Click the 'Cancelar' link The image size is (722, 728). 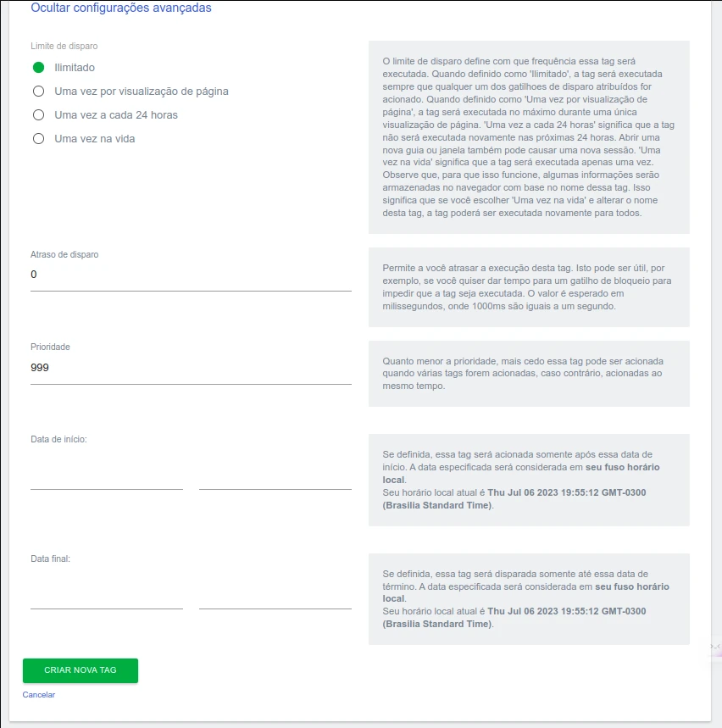[39, 695]
